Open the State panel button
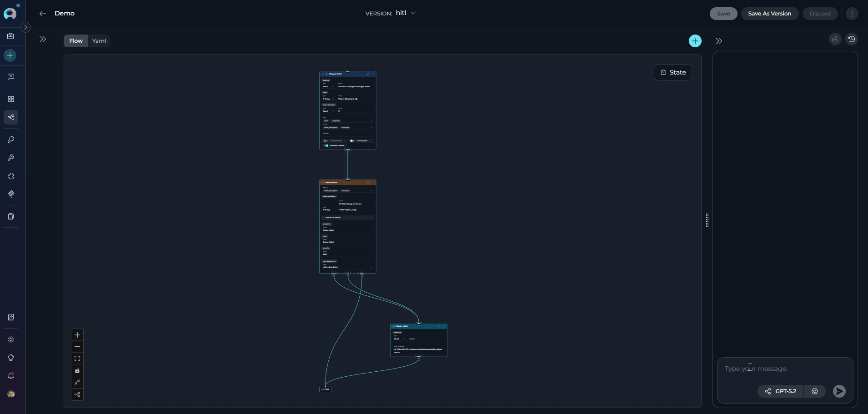The height and width of the screenshot is (414, 868). click(672, 72)
